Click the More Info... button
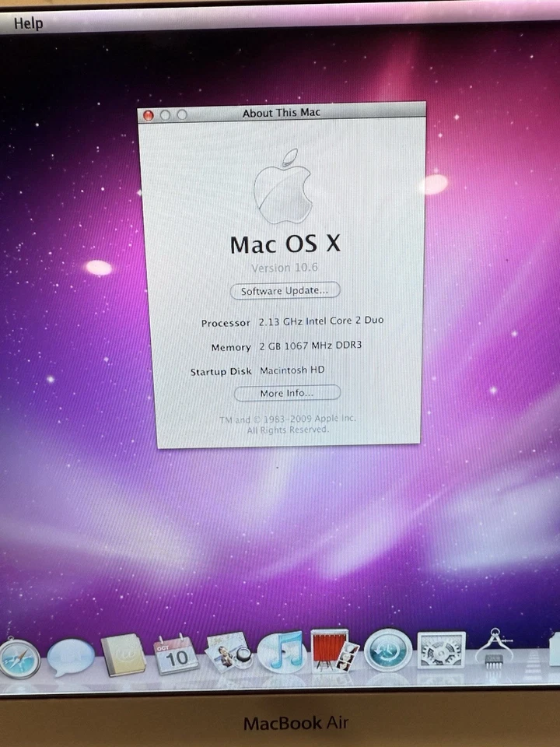Screen dimensions: 560x747 [x=287, y=393]
